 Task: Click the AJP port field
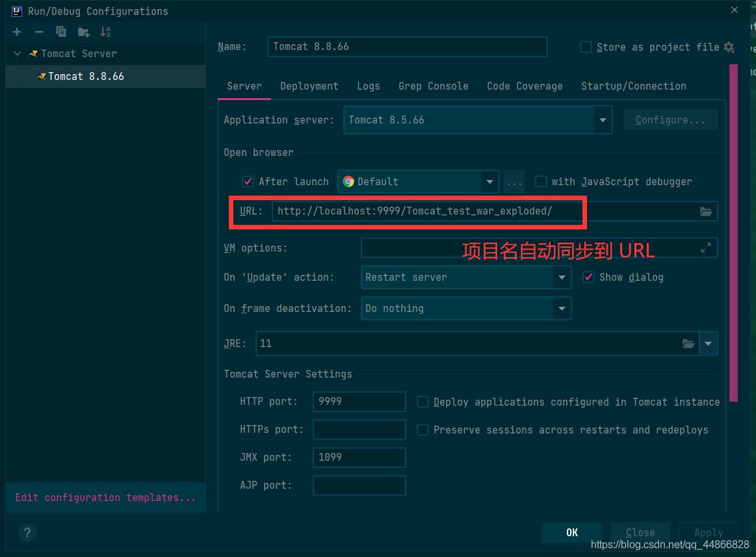(x=359, y=486)
